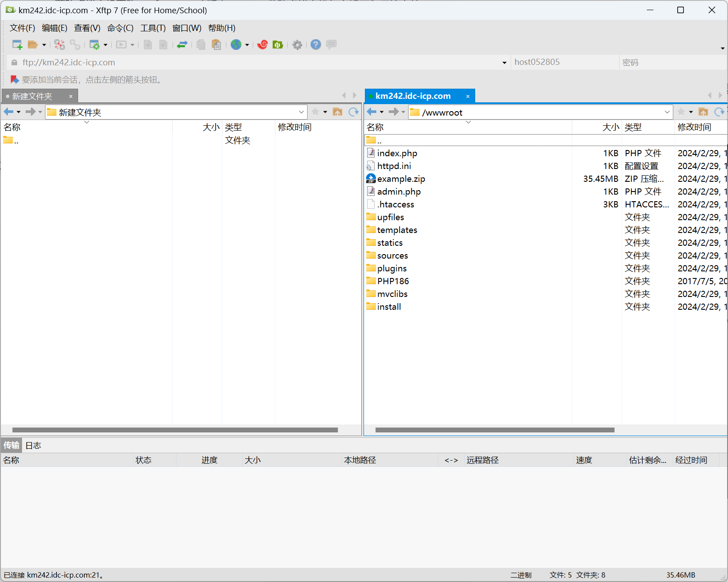This screenshot has height=582, width=728.
Task: Refresh the remote /wwwroot pane
Action: point(719,112)
